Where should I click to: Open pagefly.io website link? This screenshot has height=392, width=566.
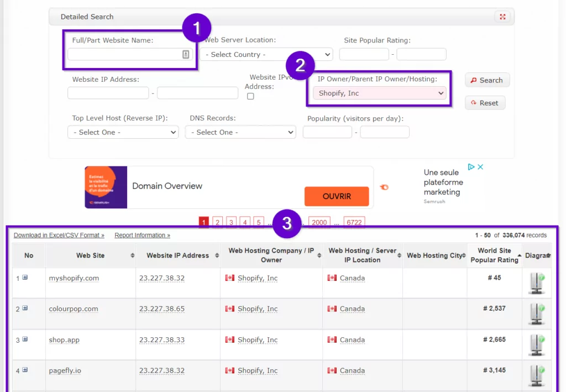(x=65, y=370)
